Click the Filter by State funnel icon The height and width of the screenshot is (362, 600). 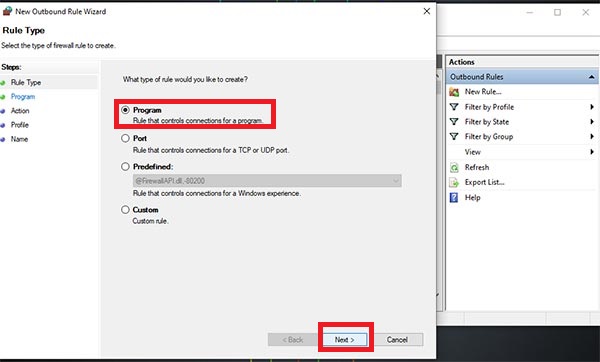click(x=454, y=122)
